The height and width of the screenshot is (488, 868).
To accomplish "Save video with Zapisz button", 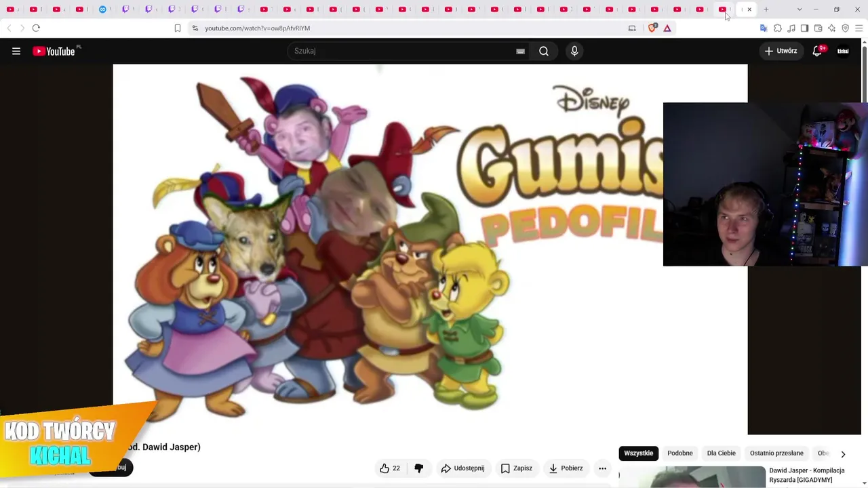I will pyautogui.click(x=517, y=468).
